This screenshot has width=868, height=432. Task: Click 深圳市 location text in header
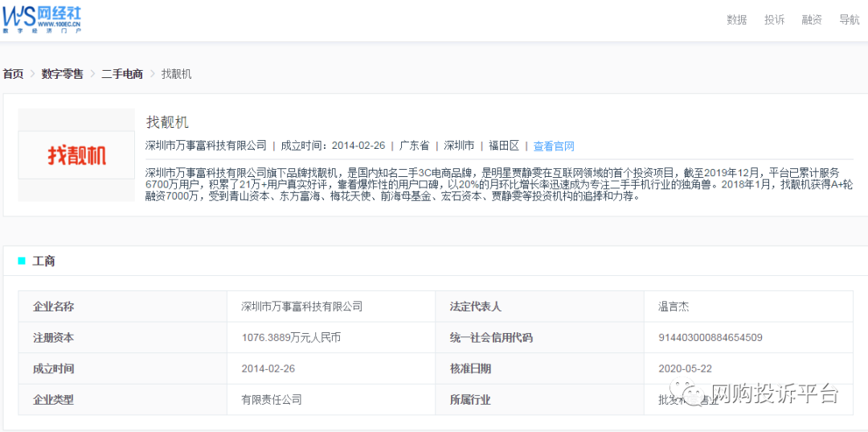459,146
